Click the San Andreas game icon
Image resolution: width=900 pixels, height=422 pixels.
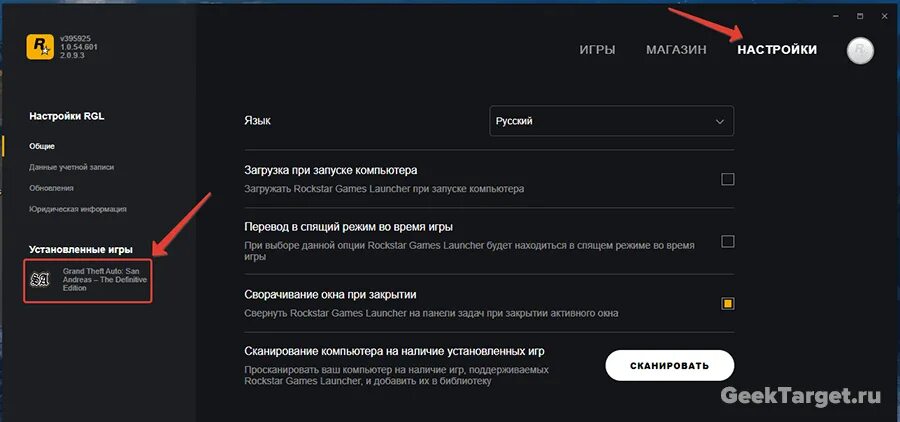(x=40, y=280)
